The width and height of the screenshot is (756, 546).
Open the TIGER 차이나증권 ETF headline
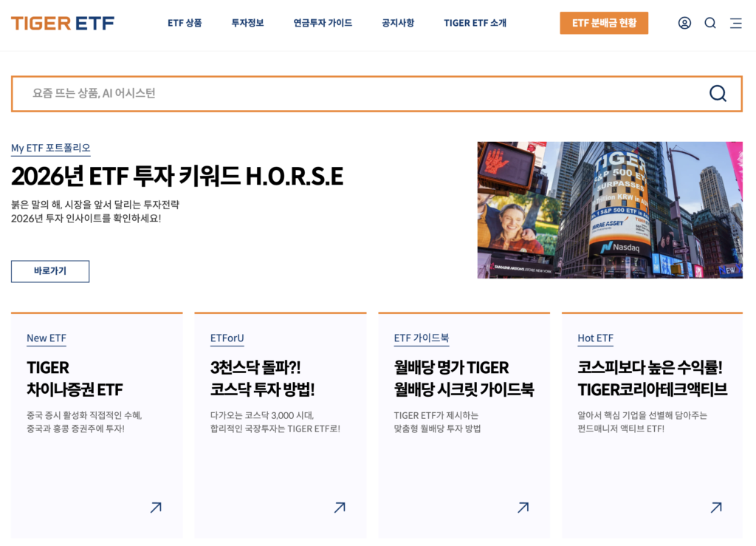(x=75, y=378)
